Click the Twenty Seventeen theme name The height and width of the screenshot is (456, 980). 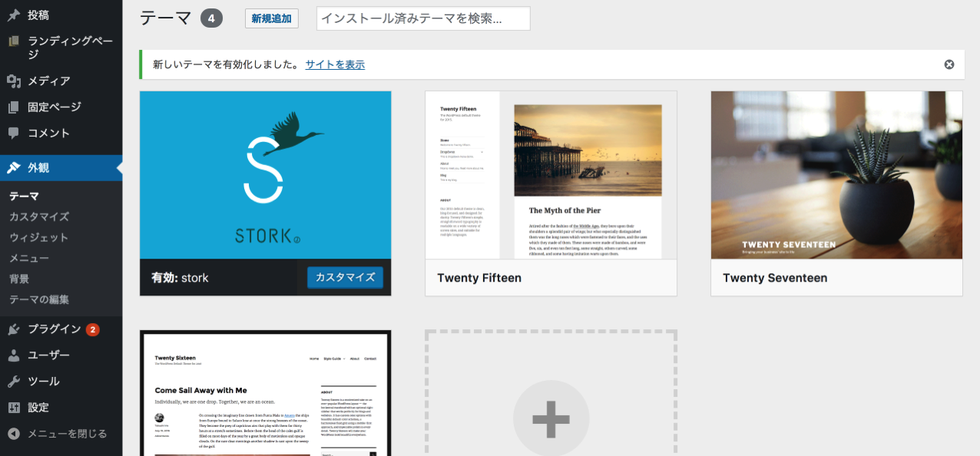tap(775, 278)
